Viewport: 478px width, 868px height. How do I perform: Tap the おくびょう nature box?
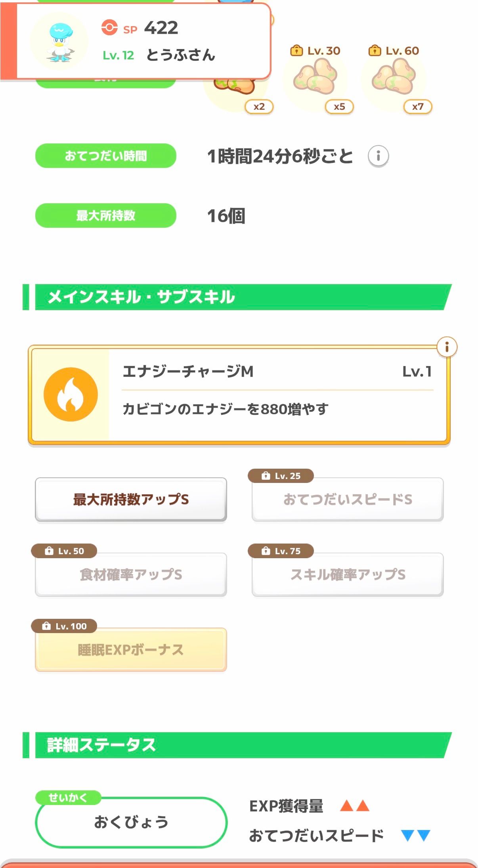[131, 822]
